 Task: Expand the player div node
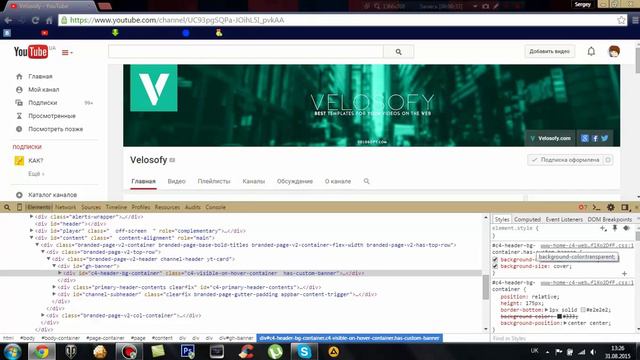click(x=32, y=231)
